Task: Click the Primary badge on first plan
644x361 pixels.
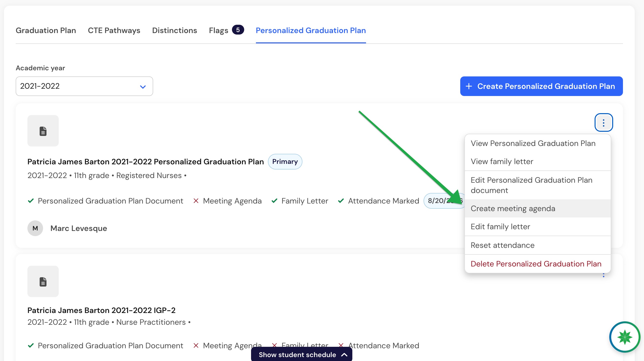Action: tap(285, 162)
